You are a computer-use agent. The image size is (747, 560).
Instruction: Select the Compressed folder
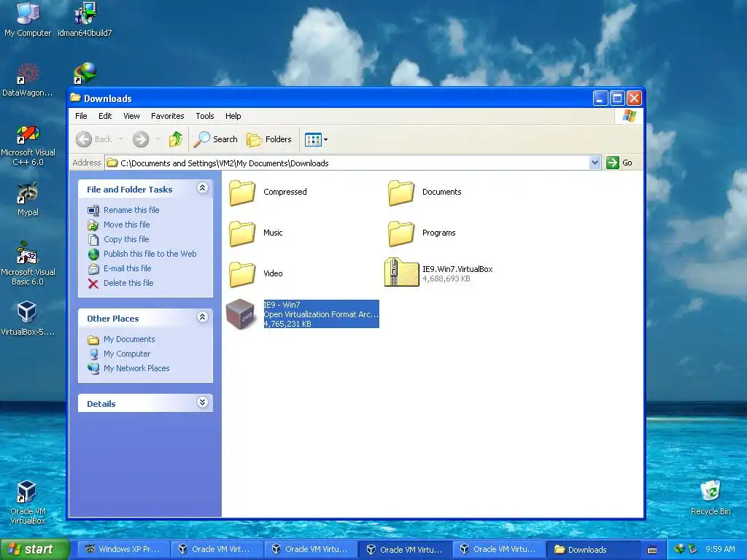[x=268, y=192]
